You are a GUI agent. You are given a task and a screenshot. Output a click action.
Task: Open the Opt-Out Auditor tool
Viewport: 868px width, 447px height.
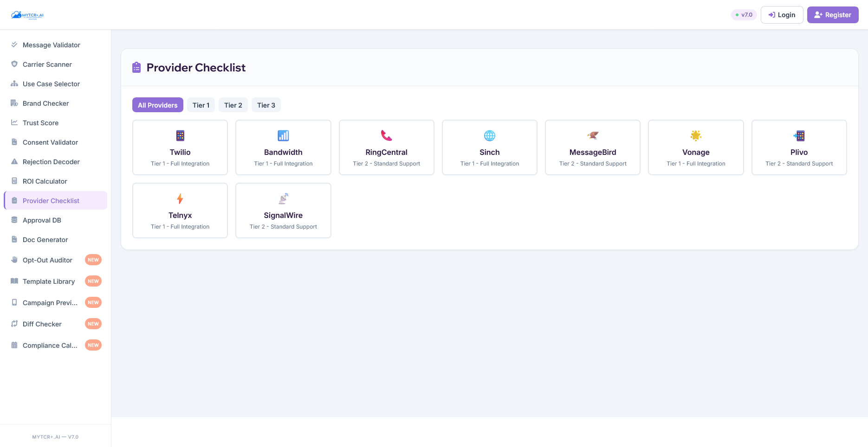[47, 260]
